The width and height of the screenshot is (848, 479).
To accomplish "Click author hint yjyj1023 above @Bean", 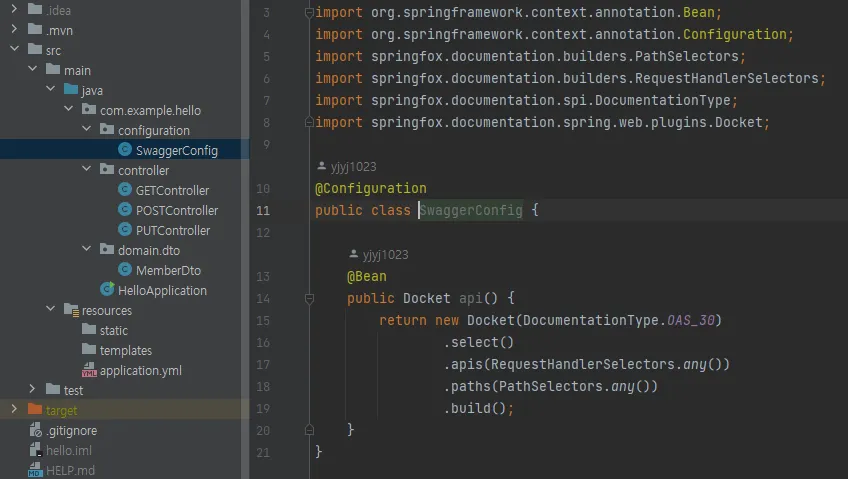I will coord(379,254).
